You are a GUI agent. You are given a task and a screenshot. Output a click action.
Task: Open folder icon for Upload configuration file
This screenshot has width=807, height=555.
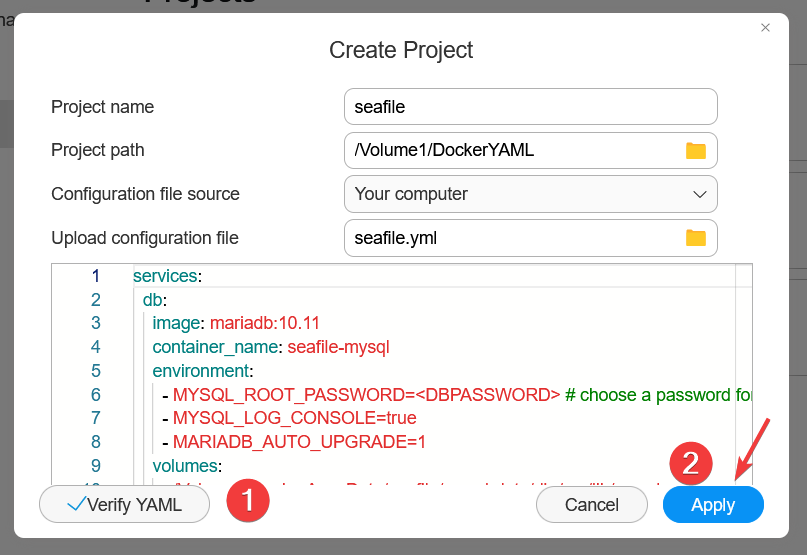[695, 238]
